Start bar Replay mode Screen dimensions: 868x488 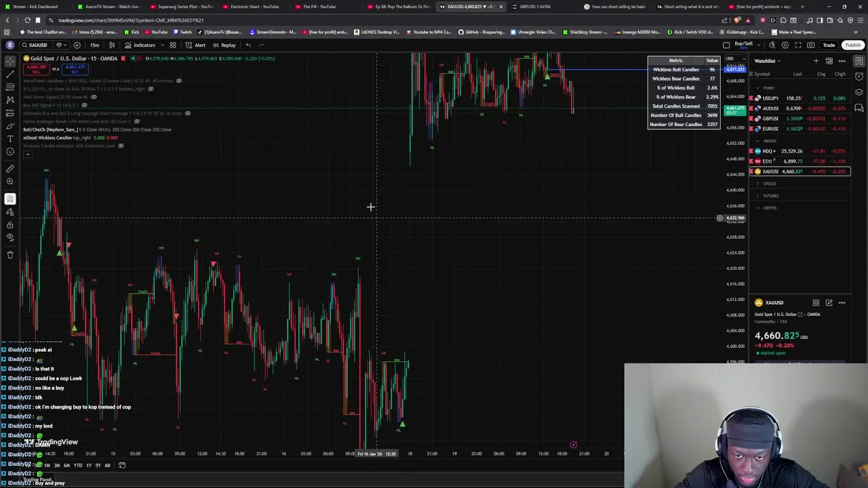tap(224, 45)
